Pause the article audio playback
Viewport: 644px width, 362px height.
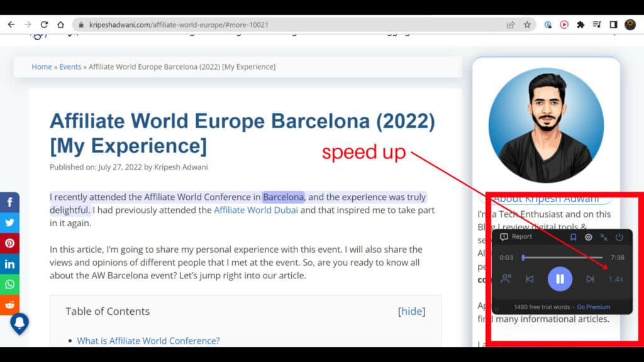coord(560,278)
